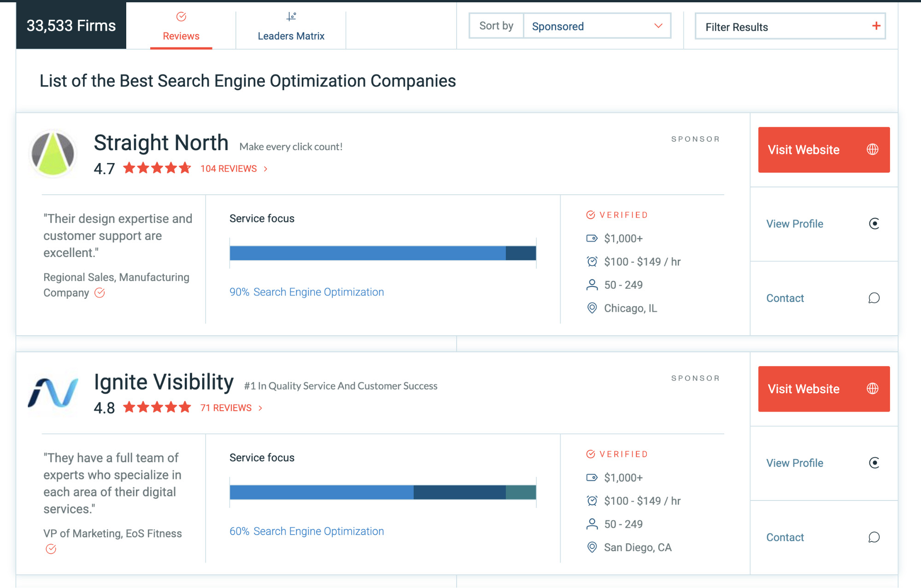Click Visit Website for Straight North
The height and width of the screenshot is (588, 921).
tap(824, 150)
